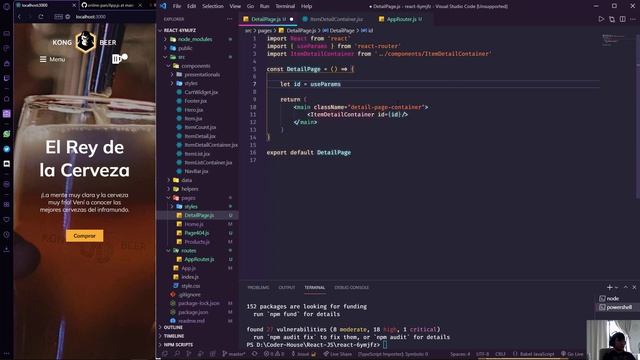Go back in the browser
Screen dimensions: 640x360
point(19,16)
